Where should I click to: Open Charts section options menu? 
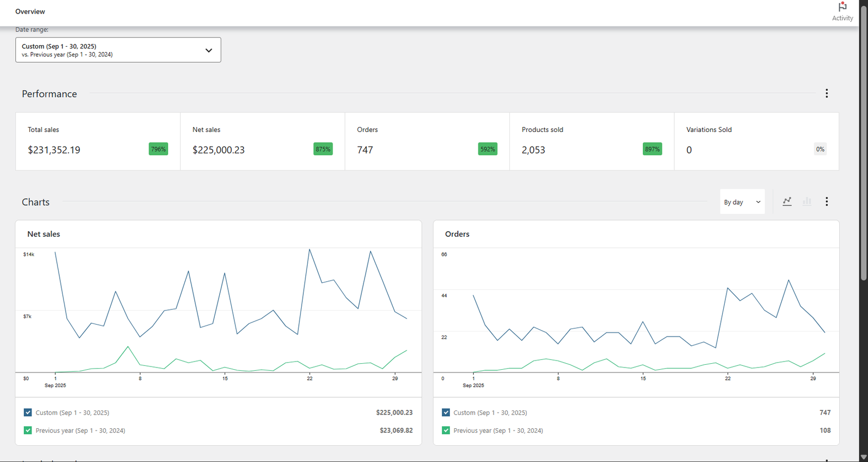click(x=826, y=201)
